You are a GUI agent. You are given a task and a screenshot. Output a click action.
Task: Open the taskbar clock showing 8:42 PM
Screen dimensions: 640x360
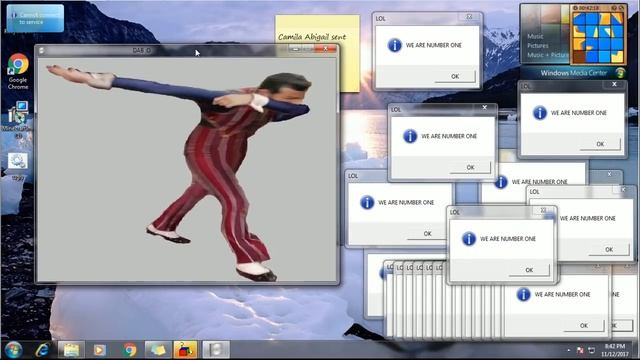pyautogui.click(x=615, y=350)
